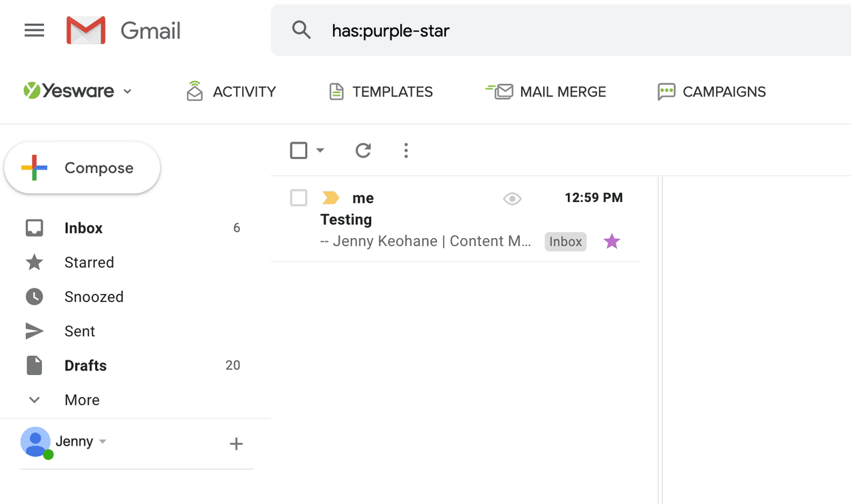Click the search magnifying glass icon

coord(301,30)
